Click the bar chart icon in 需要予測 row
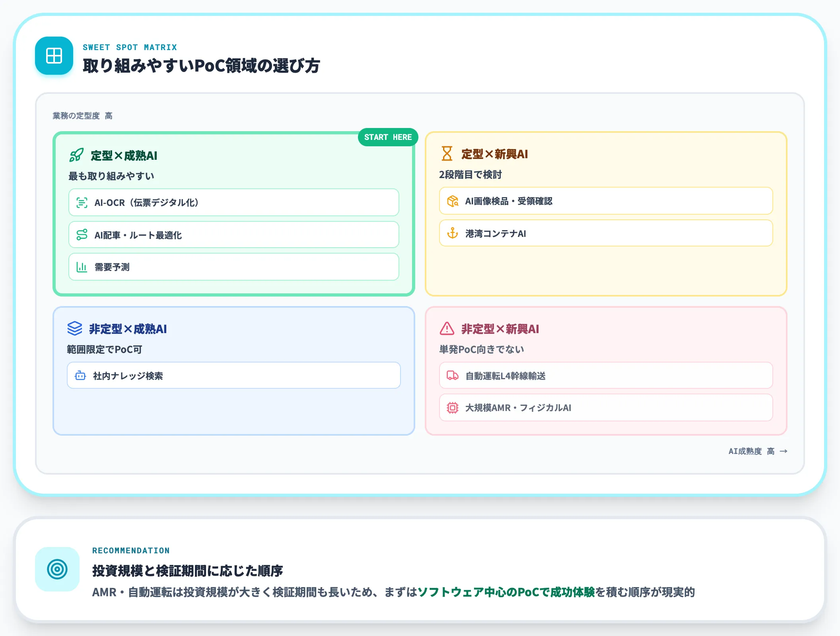Image resolution: width=840 pixels, height=636 pixels. tap(82, 267)
